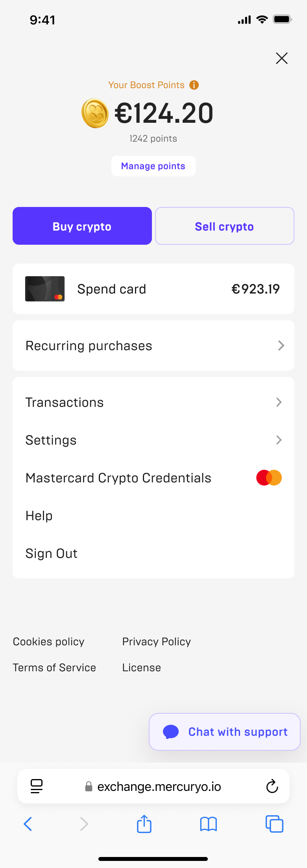307x868 pixels.
Task: Tap the Boost Points info icon
Action: point(194,85)
